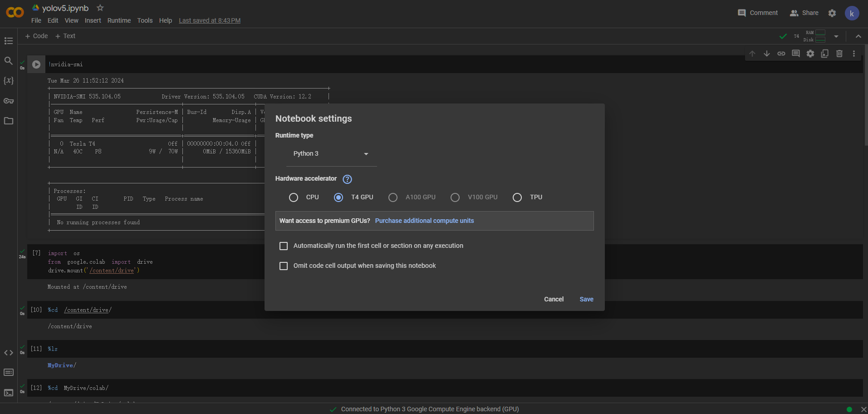Open the terminal icon in the sidebar
868x414 pixels.
pos(8,393)
